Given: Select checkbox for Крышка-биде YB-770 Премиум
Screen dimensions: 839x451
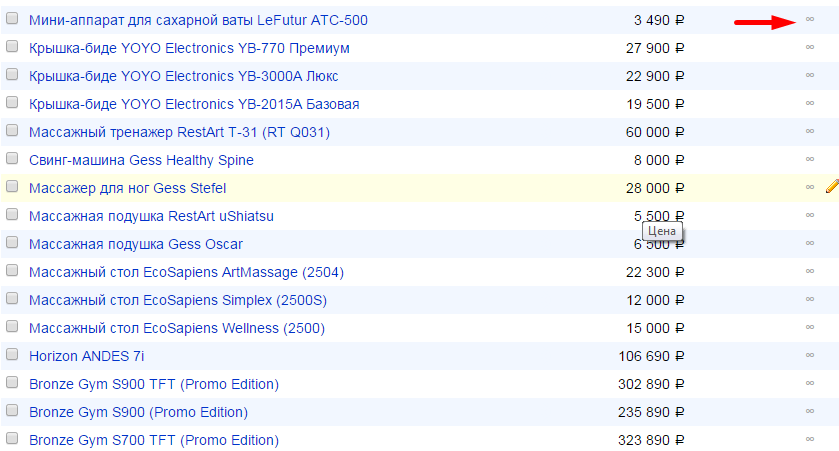Looking at the screenshot, I should [12, 46].
